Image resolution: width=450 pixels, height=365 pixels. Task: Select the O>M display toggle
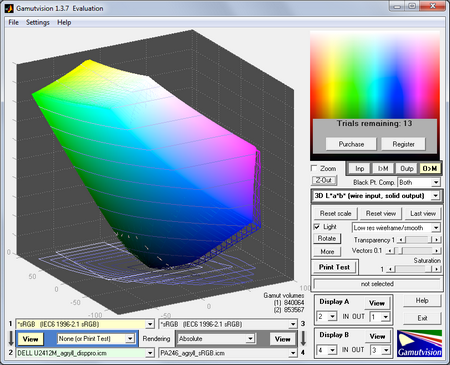click(430, 169)
